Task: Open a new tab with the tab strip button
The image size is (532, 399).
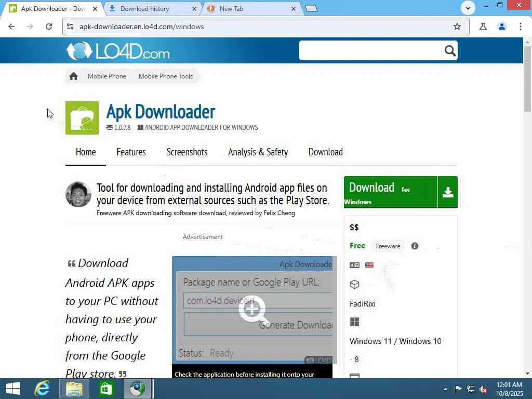Action: pyautogui.click(x=311, y=8)
